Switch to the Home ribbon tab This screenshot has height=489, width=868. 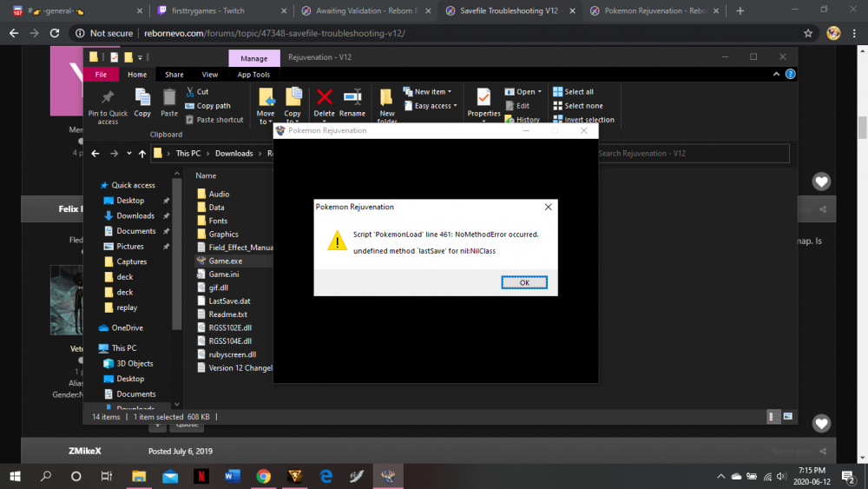137,74
